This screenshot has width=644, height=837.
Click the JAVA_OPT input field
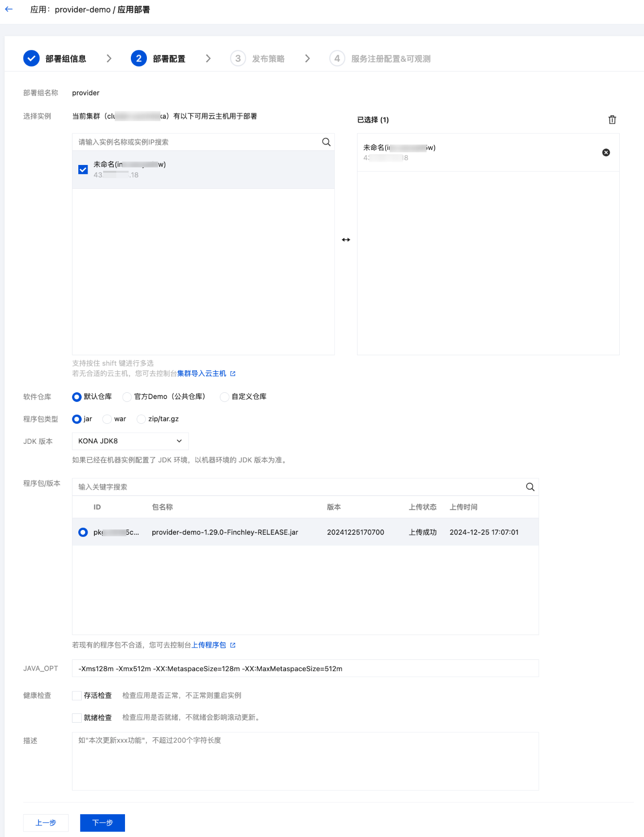click(305, 669)
